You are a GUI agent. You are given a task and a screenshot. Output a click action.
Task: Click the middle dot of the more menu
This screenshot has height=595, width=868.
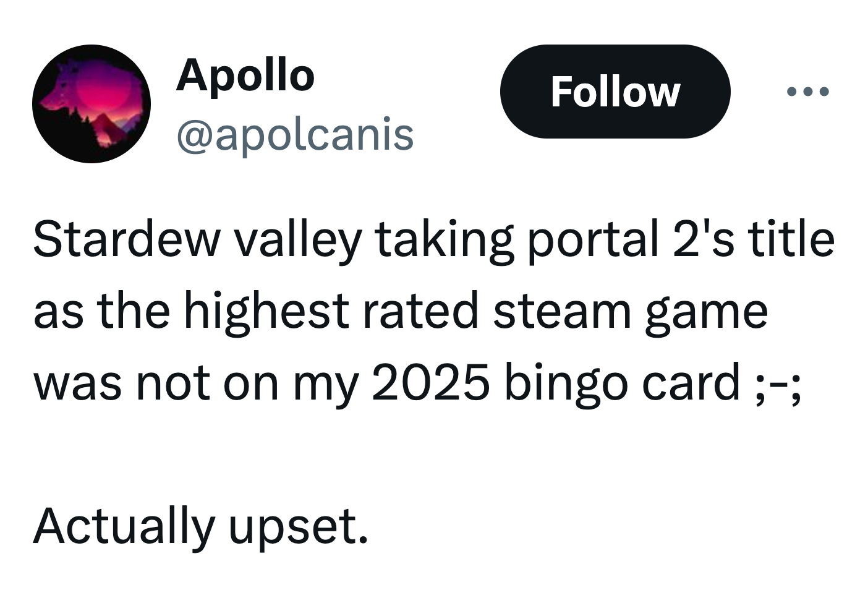pos(808,92)
